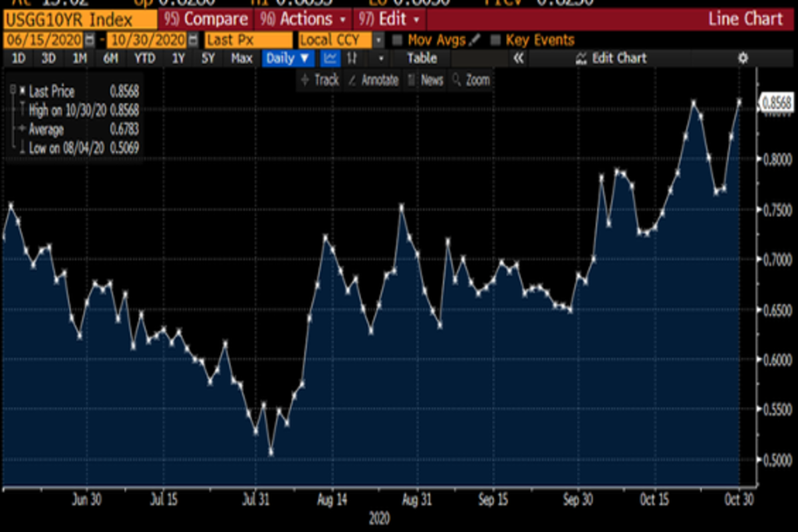Enable the Key Events checkbox
798x532 pixels.
[x=495, y=41]
